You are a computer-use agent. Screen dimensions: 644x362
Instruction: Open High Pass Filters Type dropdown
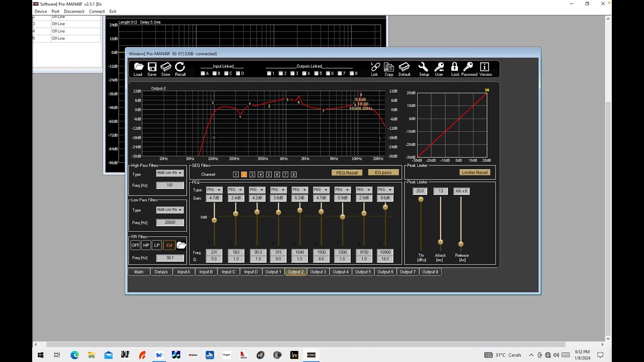click(x=170, y=173)
